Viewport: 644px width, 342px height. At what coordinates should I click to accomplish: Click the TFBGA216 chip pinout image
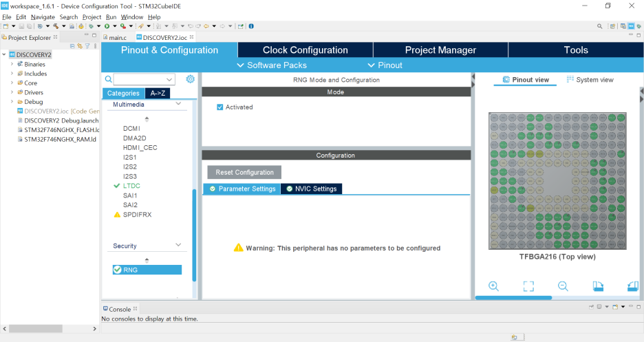click(557, 181)
